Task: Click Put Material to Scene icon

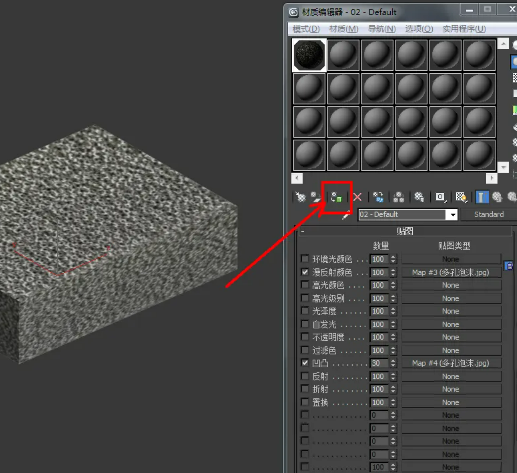Action: click(316, 197)
